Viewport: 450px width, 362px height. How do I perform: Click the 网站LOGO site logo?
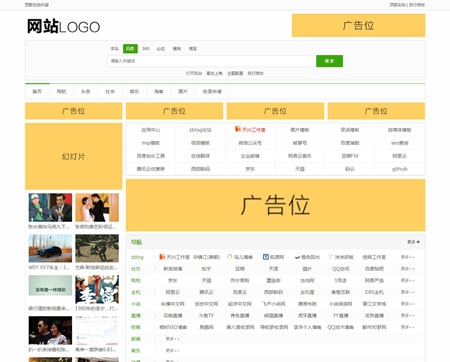tap(63, 27)
